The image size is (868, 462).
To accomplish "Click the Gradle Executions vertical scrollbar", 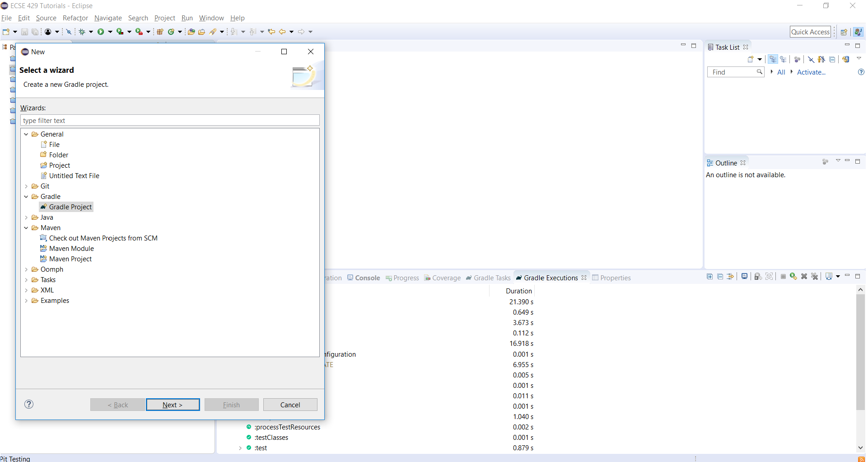I will click(860, 353).
